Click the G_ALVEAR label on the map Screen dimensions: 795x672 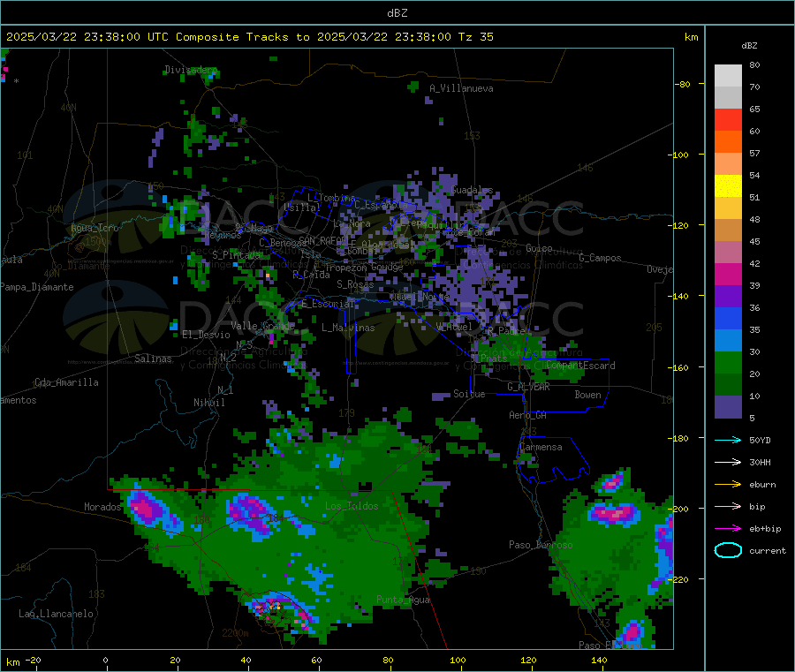[x=528, y=387]
